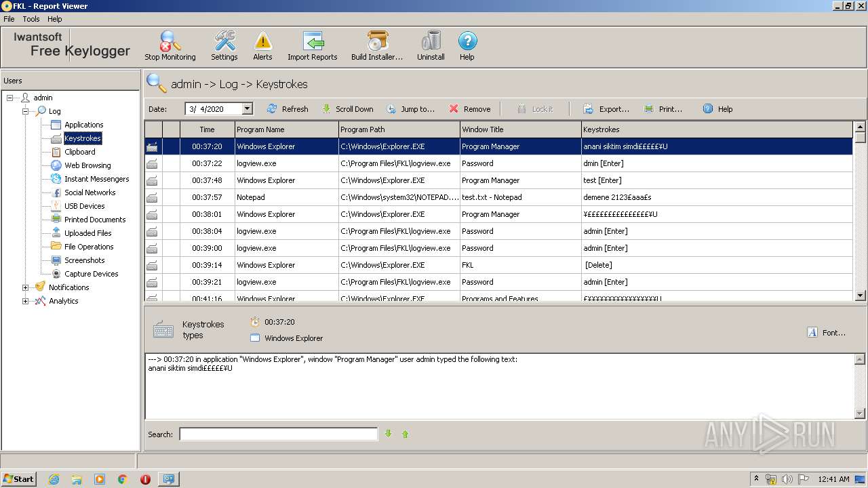Screen dimensions: 868x488
Task: Click Print... button
Action: pos(663,108)
